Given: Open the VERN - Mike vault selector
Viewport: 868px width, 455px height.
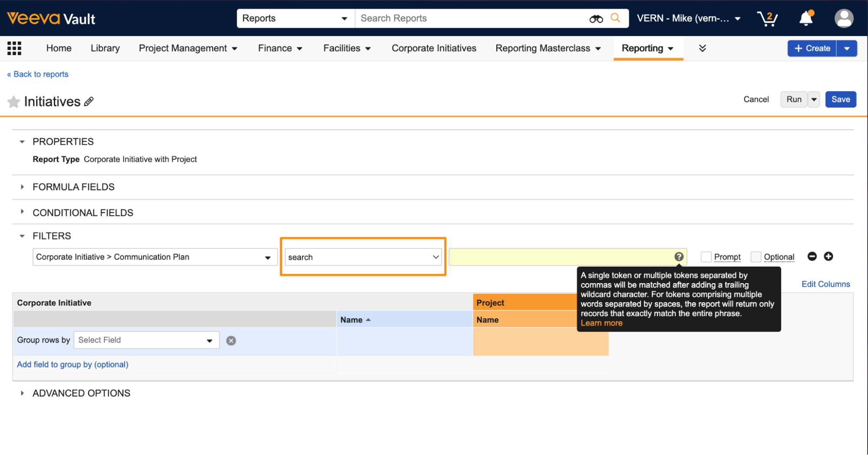Looking at the screenshot, I should point(689,18).
